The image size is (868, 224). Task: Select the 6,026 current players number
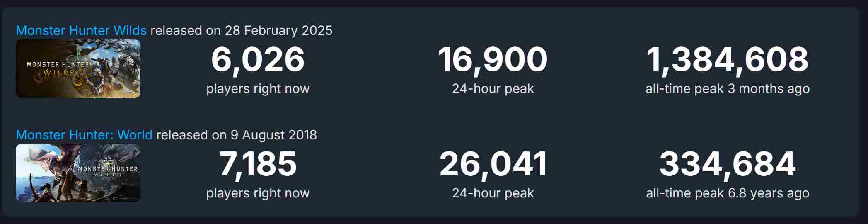[x=258, y=59]
